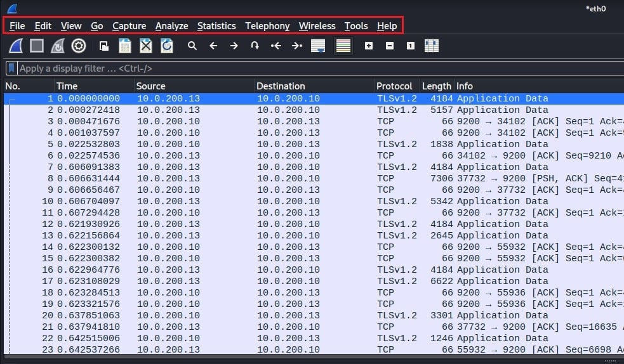Select packet 21 at time 0.637941810
The width and height of the screenshot is (624, 364).
click(314, 327)
